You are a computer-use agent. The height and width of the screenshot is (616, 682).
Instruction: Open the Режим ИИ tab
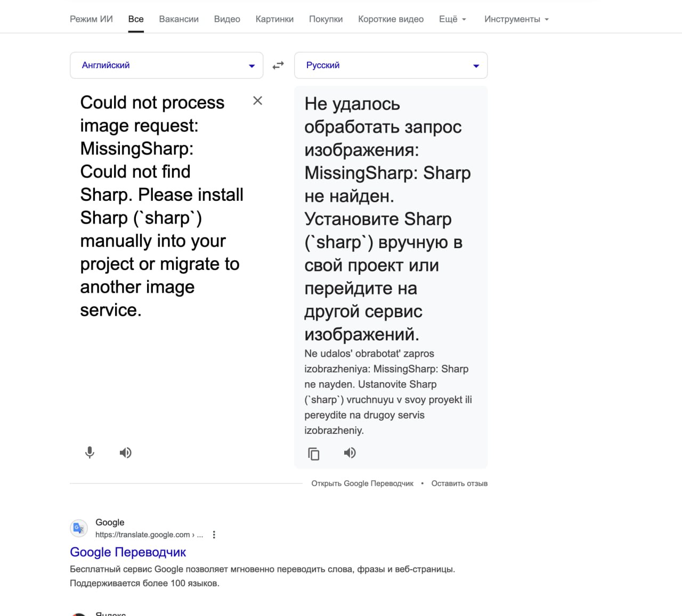91,19
